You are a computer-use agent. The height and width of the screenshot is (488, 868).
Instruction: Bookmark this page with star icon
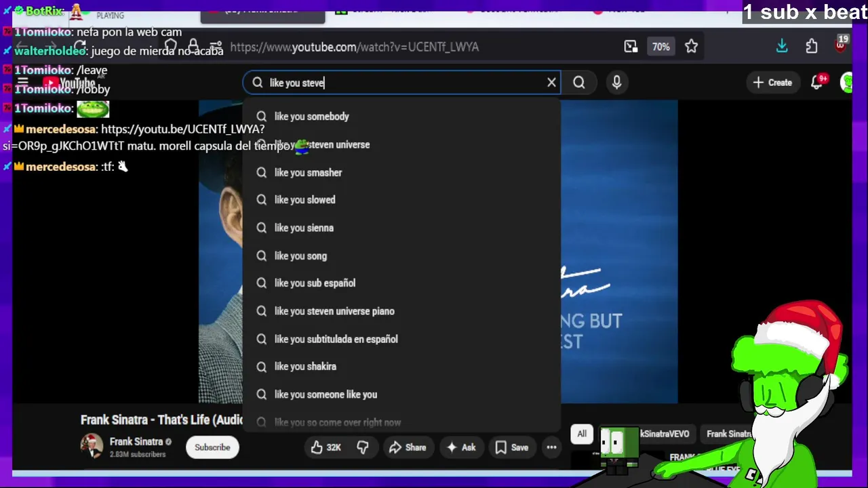(x=691, y=47)
